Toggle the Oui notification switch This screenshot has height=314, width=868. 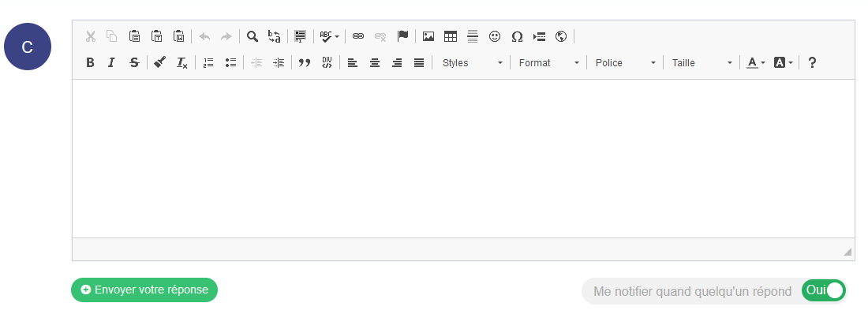click(824, 290)
